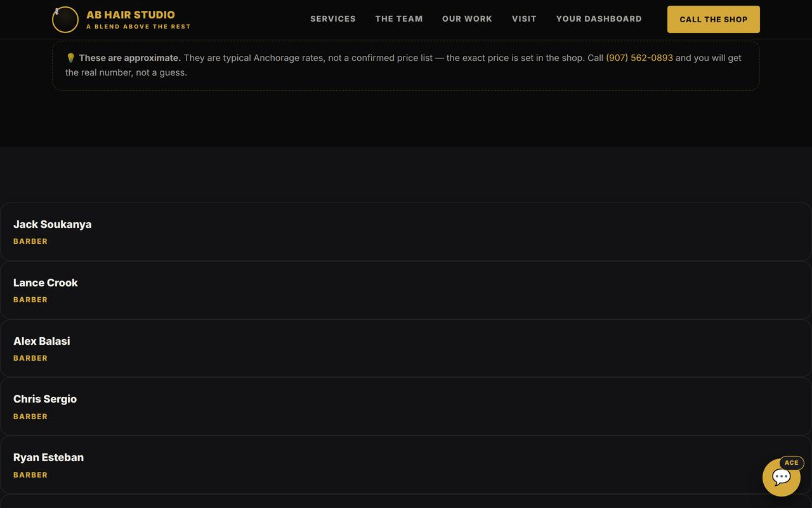812x508 pixels.
Task: Call the (907) 562-0893 phone link
Action: (639, 58)
